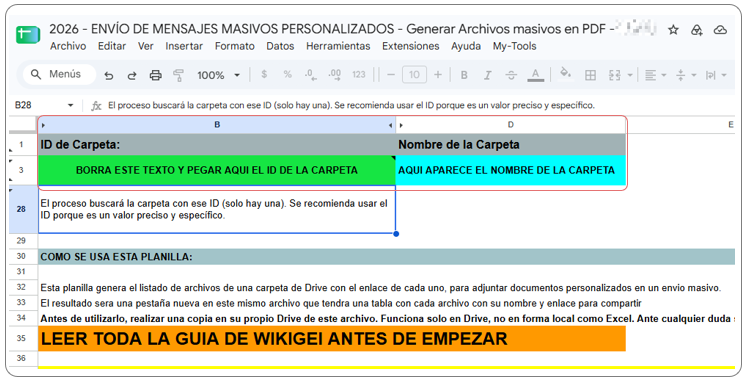Viewport: 746px width, 380px height.
Task: Check the cloud document status icon
Action: coord(720,30)
